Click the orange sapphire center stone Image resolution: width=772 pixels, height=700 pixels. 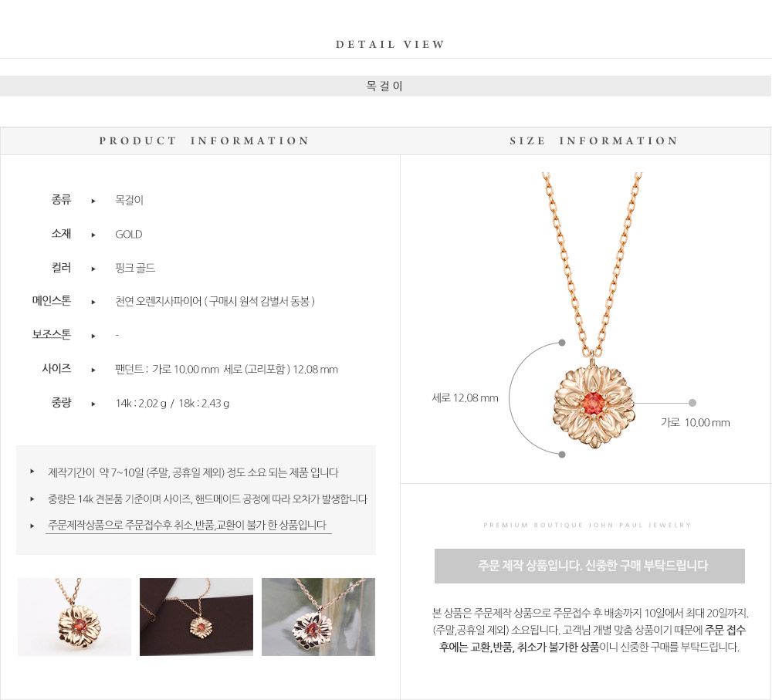tap(594, 403)
